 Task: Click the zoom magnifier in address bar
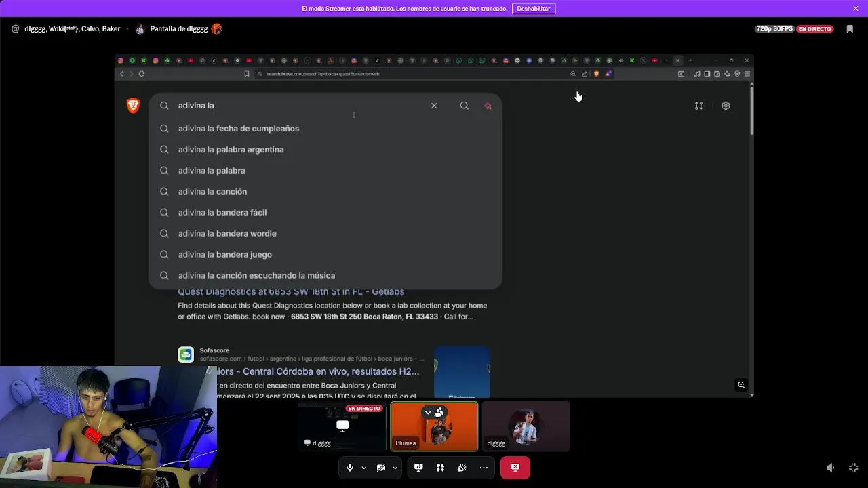573,74
